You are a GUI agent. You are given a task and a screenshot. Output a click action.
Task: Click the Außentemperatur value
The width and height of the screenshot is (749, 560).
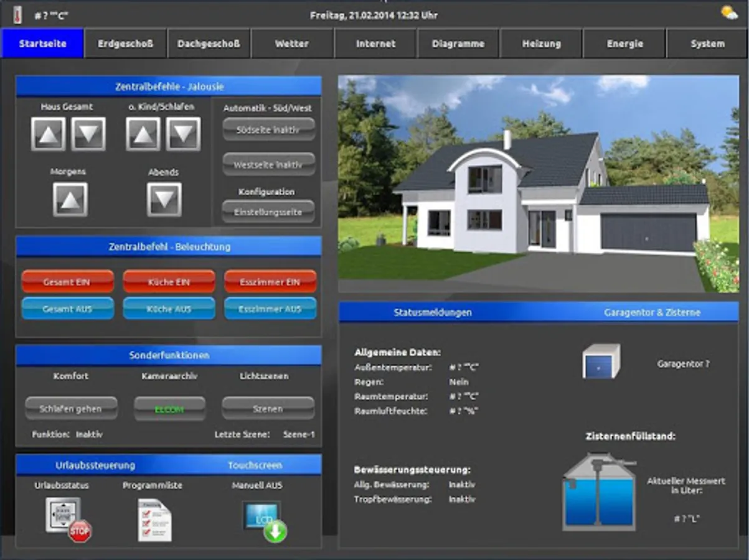coord(464,367)
